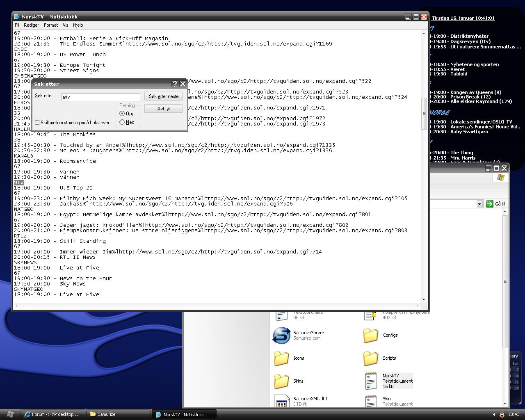The image size is (525, 420).
Task: Click the Notisblokk vertical scroll thumb
Action: (424, 114)
